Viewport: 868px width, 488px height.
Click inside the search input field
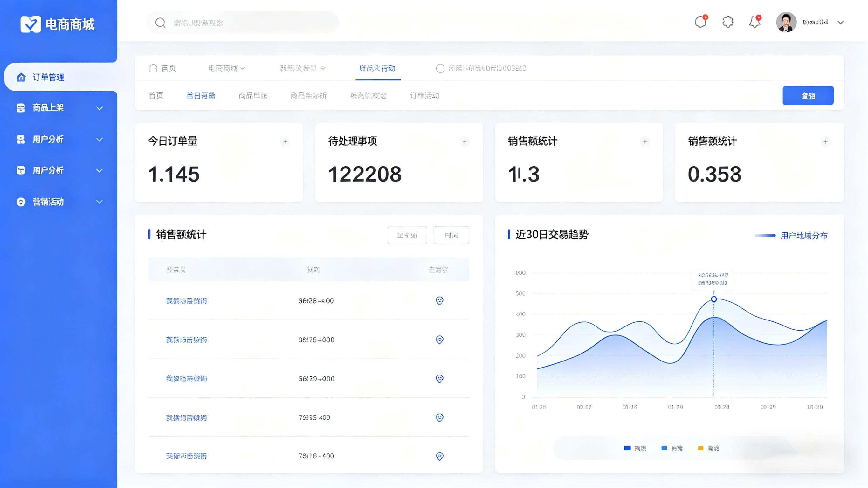[x=243, y=23]
